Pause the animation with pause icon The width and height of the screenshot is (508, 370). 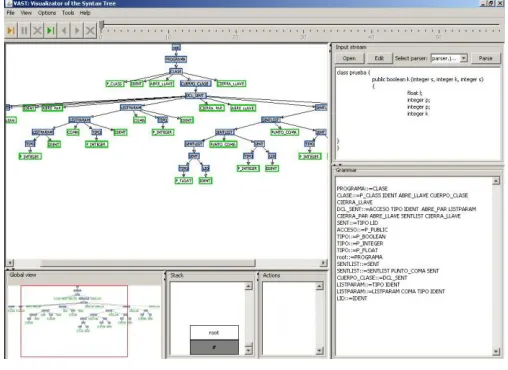(x=24, y=31)
